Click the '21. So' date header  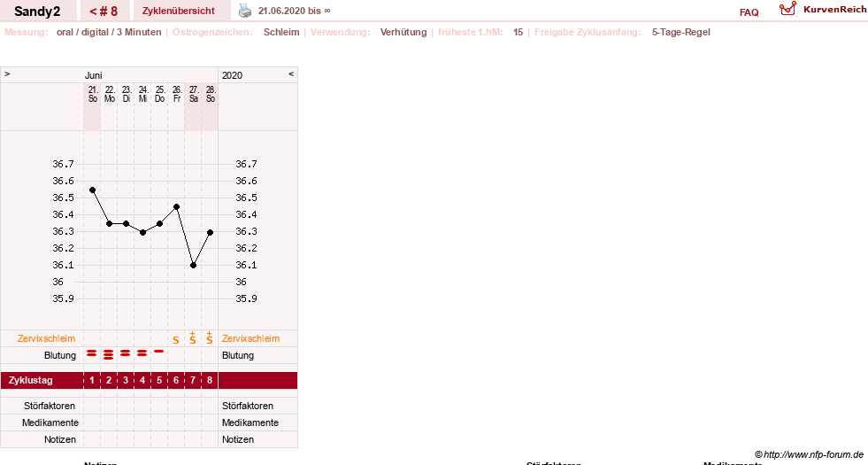coord(93,94)
